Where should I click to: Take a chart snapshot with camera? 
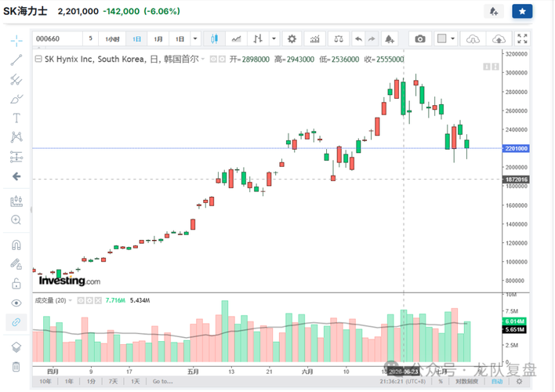pyautogui.click(x=420, y=39)
